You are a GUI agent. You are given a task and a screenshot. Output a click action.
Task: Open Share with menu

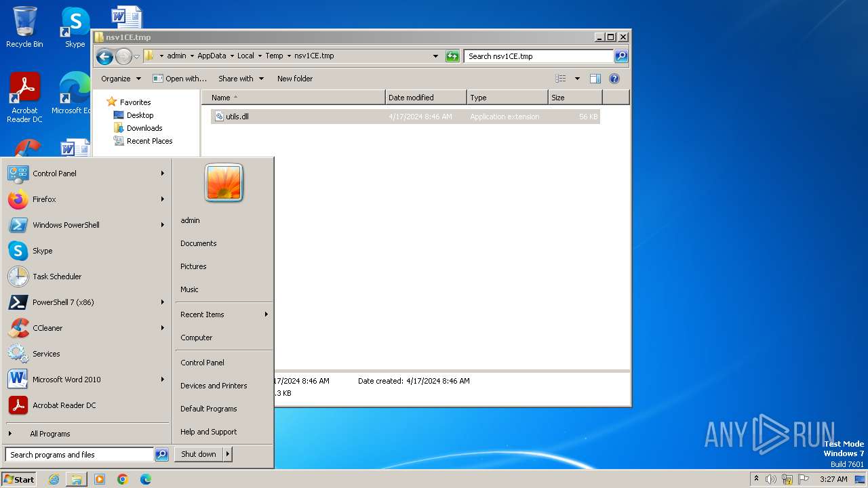[x=240, y=79]
